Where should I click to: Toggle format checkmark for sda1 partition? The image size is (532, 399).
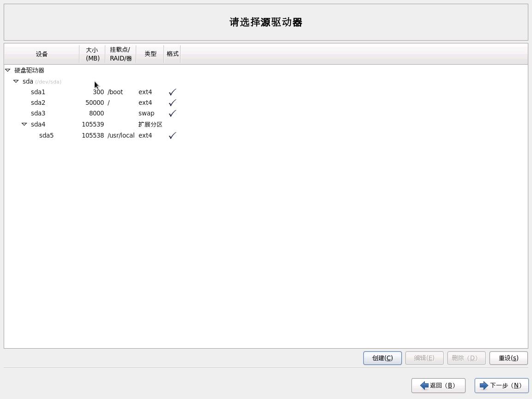click(172, 92)
